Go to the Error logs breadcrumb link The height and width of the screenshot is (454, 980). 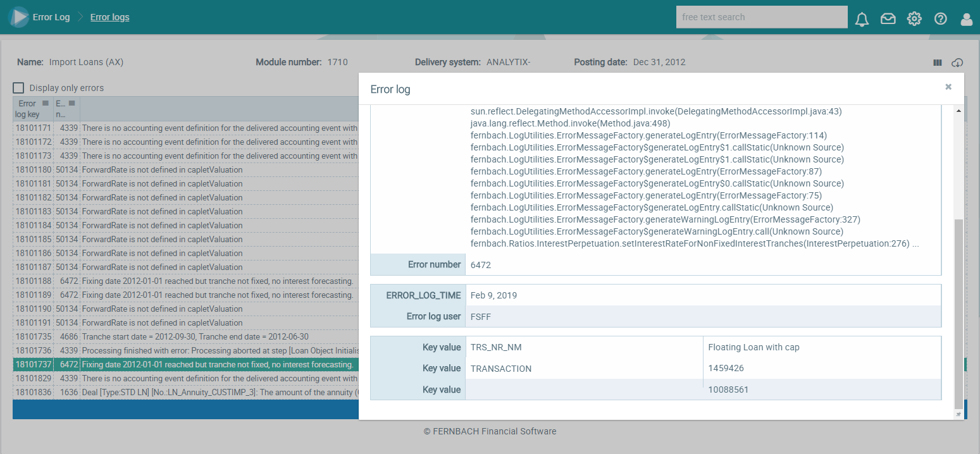(109, 17)
